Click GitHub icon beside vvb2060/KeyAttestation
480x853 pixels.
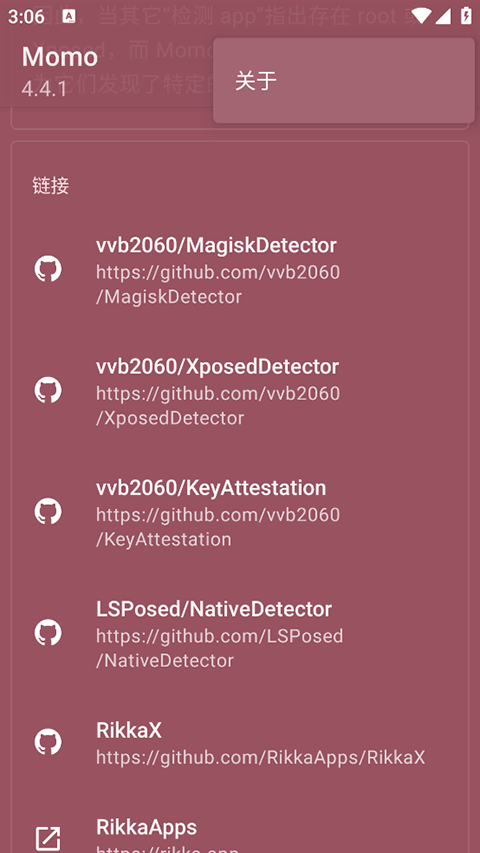click(48, 512)
